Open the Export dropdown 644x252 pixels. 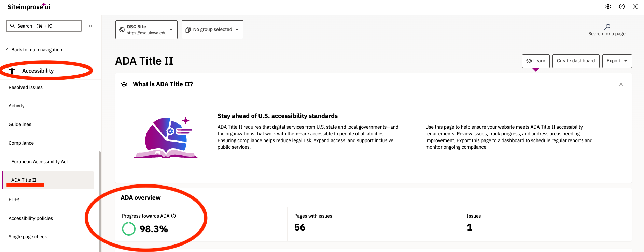tap(617, 61)
